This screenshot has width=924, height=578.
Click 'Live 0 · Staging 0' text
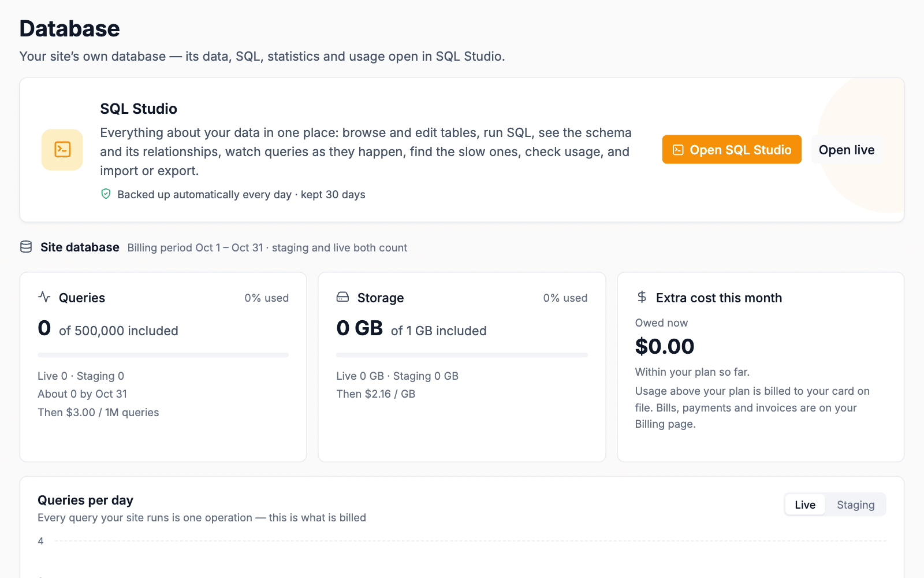(81, 376)
